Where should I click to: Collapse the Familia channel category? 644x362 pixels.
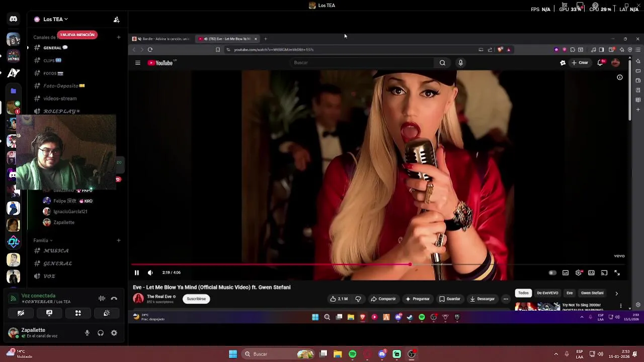pyautogui.click(x=43, y=240)
